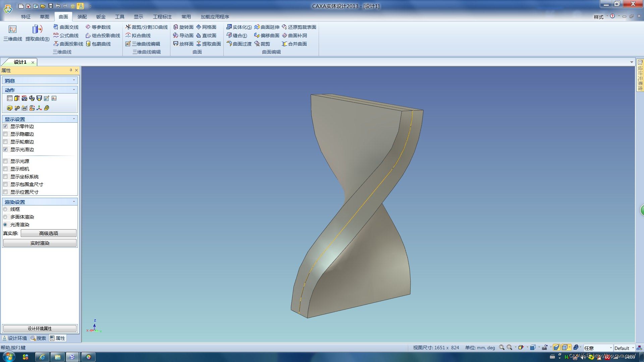Open the 搜索 bottom panel tab
Image resolution: width=644 pixels, height=362 pixels.
39,338
